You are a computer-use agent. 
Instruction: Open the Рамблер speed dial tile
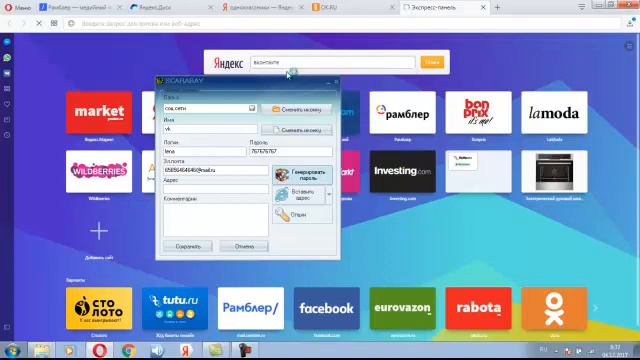coord(402,113)
